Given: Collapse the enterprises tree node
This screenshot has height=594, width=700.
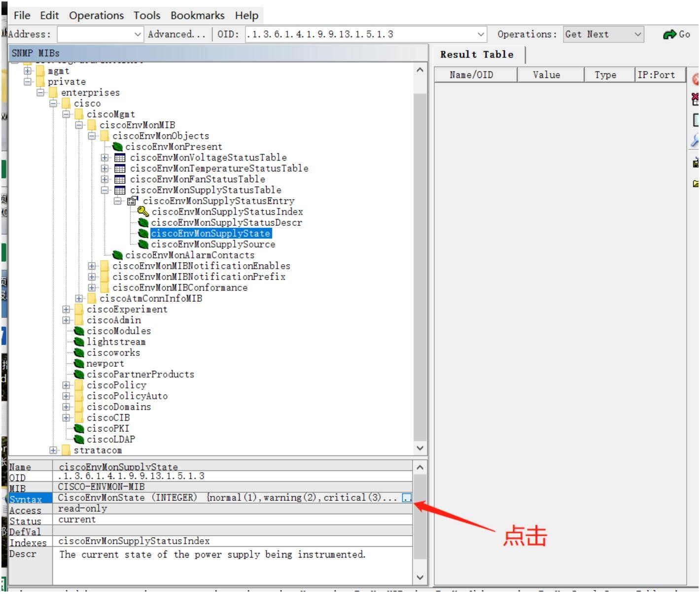Looking at the screenshot, I should (x=40, y=93).
